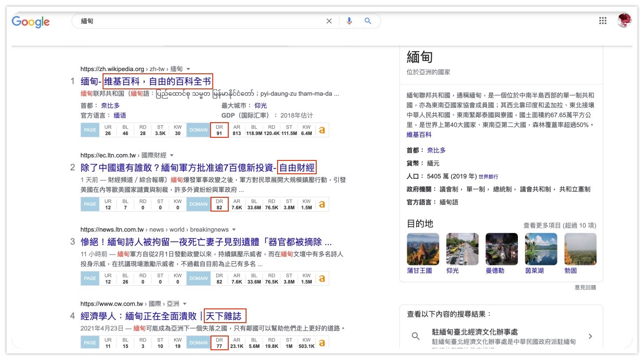The height and width of the screenshot is (360, 644).
Task: Click the Google logo
Action: (x=30, y=21)
